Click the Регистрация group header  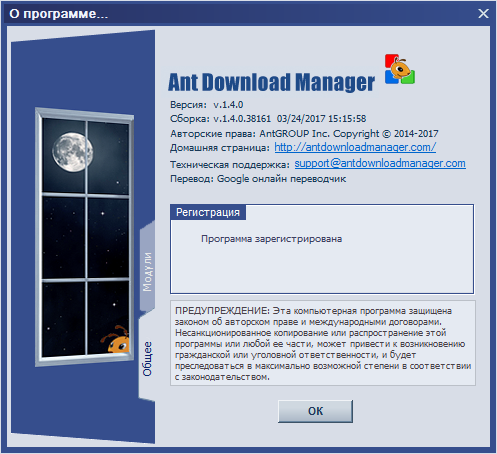[x=208, y=212]
